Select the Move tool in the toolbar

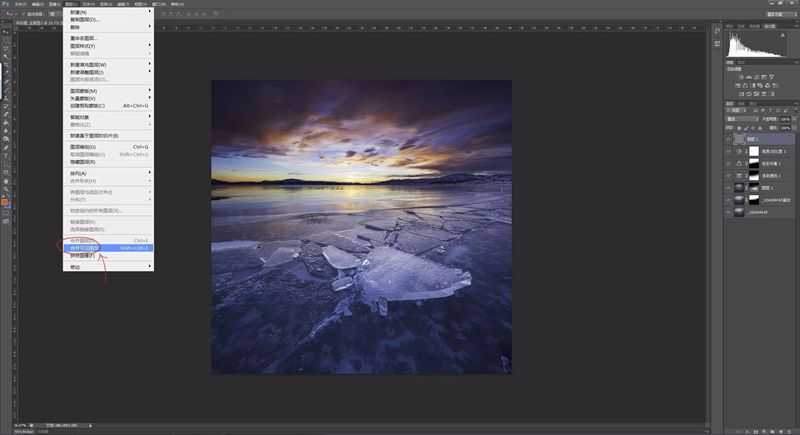coord(6,33)
